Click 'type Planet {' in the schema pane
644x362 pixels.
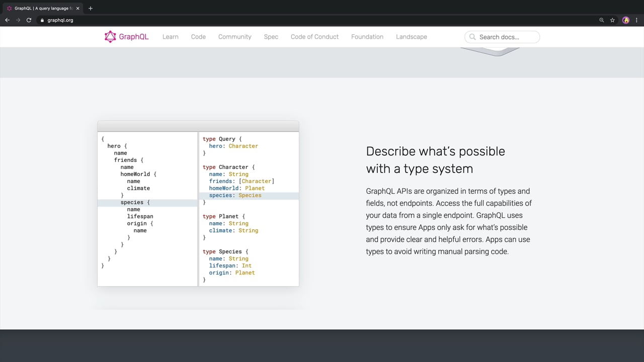tap(224, 216)
